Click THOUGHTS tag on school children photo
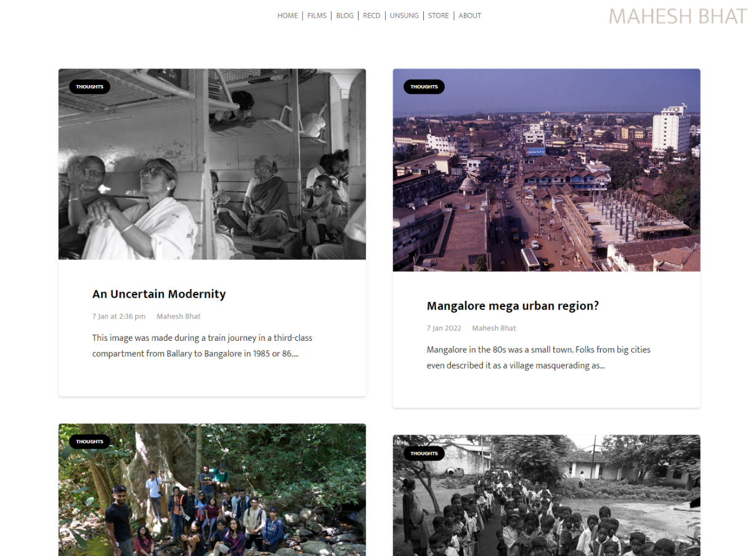 (x=424, y=453)
